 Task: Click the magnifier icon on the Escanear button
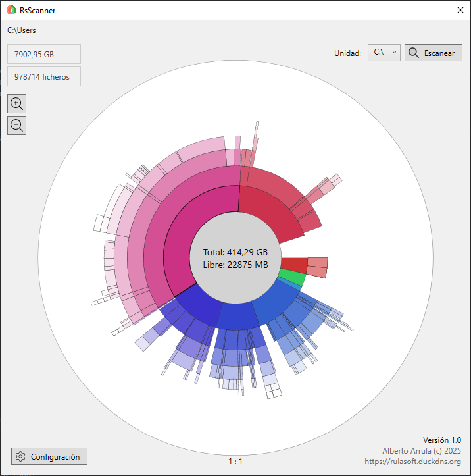414,53
